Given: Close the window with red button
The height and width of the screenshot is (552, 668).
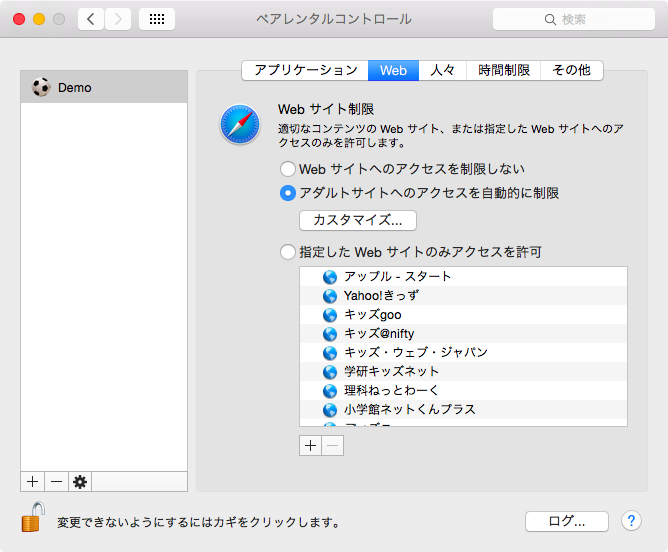Looking at the screenshot, I should click(19, 19).
